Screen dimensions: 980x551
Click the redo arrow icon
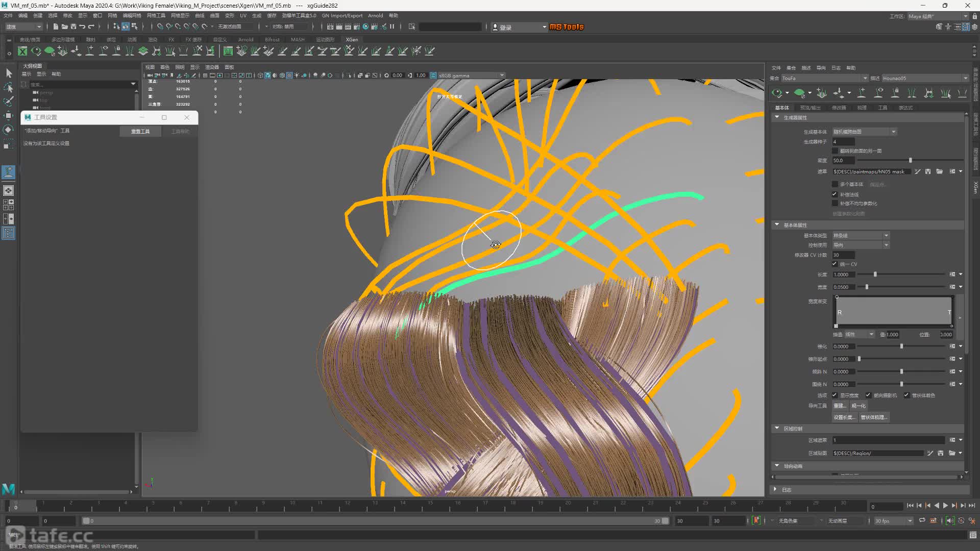(91, 27)
